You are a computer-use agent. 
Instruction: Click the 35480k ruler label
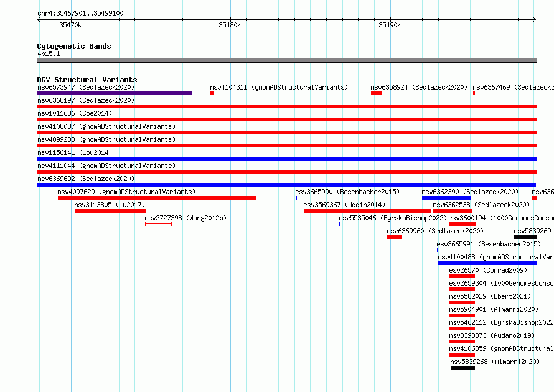[230, 25]
